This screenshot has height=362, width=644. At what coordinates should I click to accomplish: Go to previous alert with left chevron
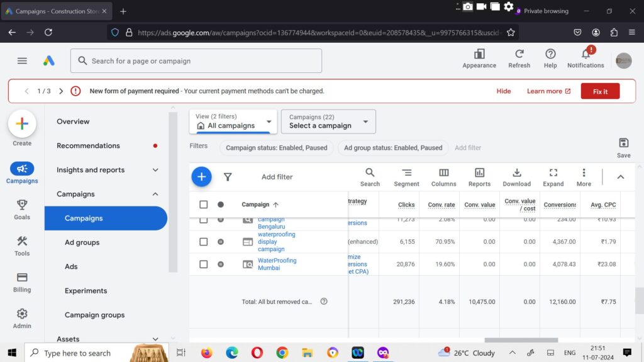click(x=26, y=91)
